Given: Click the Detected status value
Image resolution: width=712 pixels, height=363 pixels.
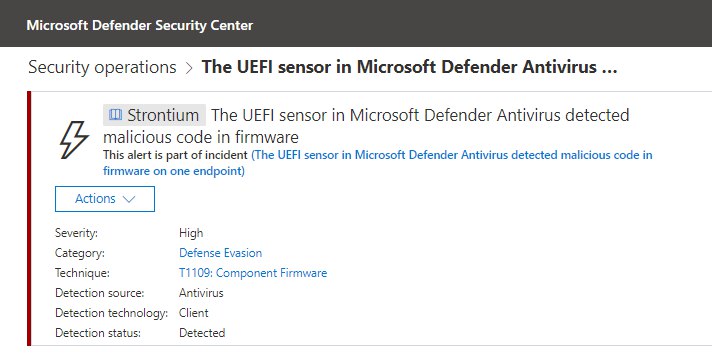Looking at the screenshot, I should tap(202, 333).
